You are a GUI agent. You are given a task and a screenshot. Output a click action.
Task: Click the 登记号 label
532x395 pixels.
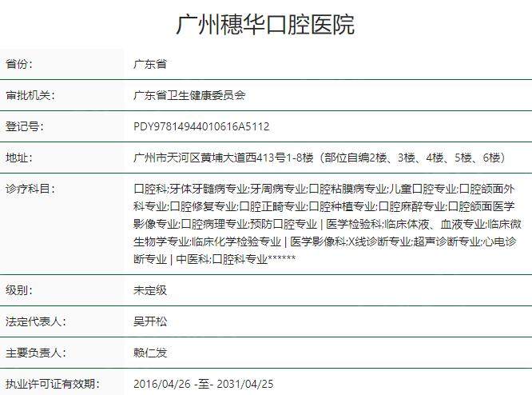point(25,126)
